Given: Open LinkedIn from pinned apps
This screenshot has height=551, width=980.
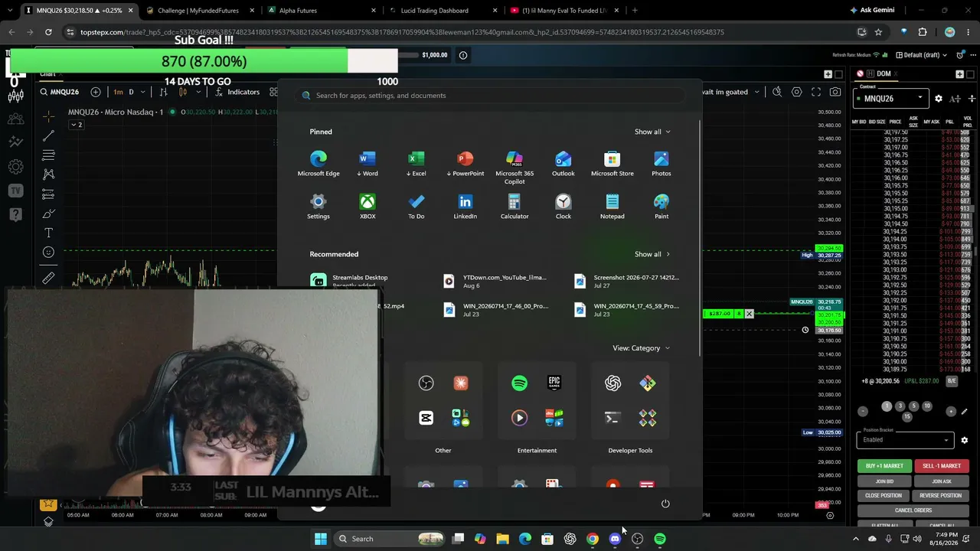Looking at the screenshot, I should point(465,207).
